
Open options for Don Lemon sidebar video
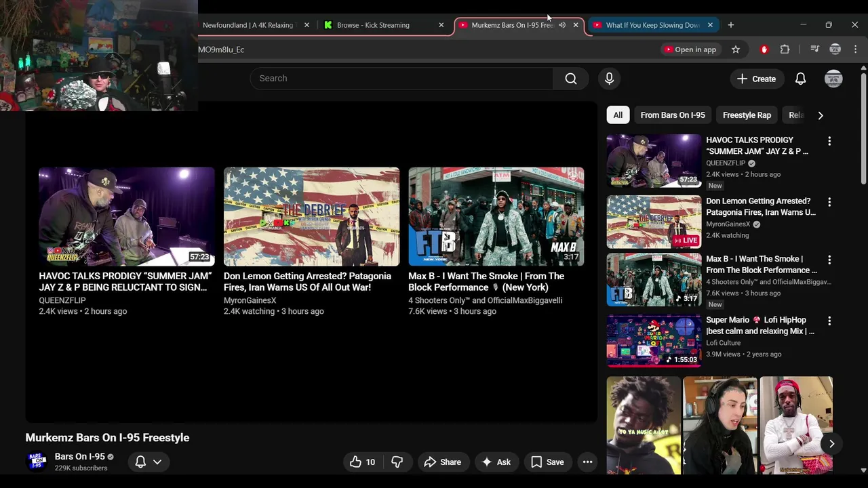(829, 202)
